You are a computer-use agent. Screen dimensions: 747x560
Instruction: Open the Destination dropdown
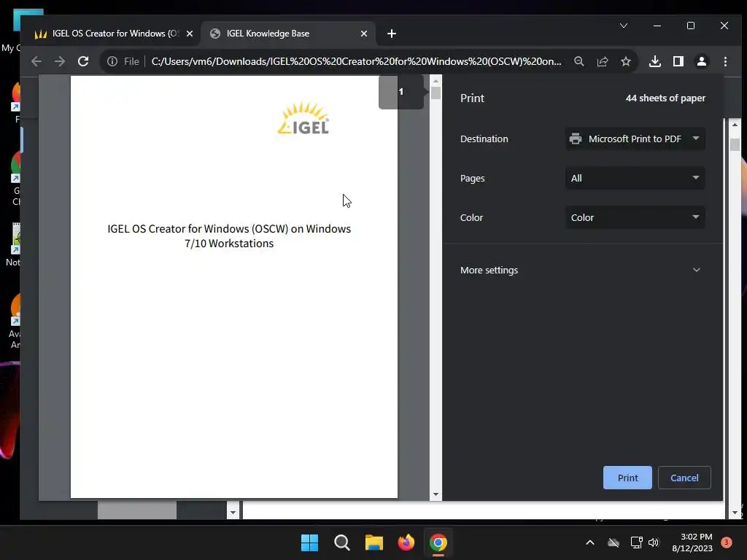tap(635, 139)
